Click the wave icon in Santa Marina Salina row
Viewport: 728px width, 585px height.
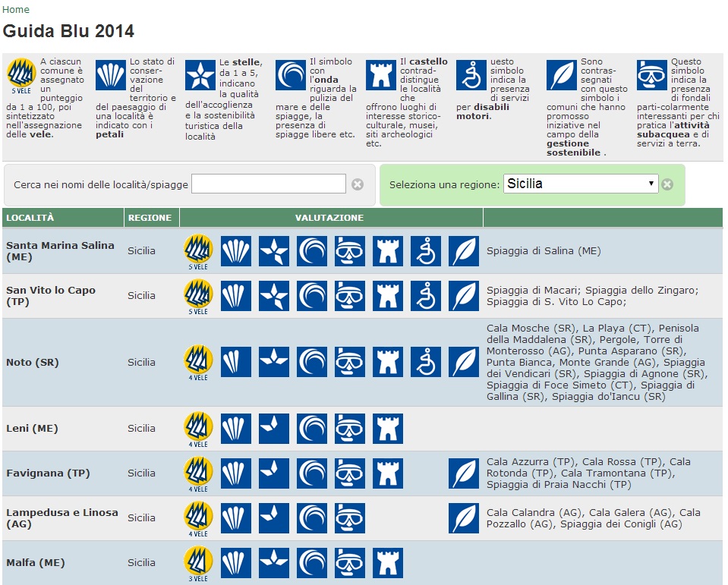click(x=311, y=251)
